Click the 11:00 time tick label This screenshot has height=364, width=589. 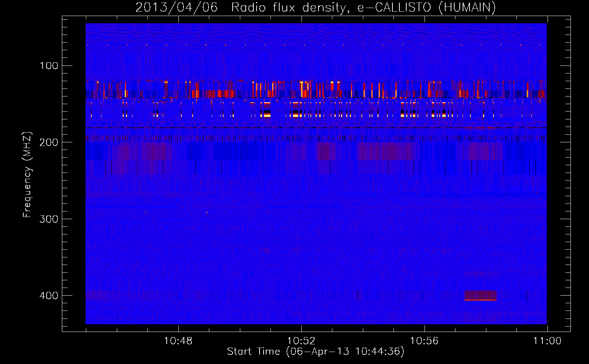[548, 341]
